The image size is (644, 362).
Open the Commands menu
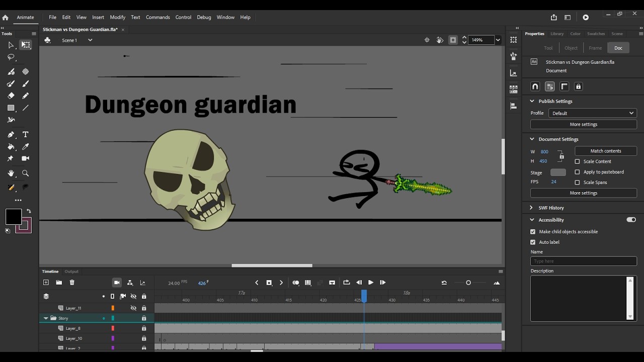(x=158, y=17)
